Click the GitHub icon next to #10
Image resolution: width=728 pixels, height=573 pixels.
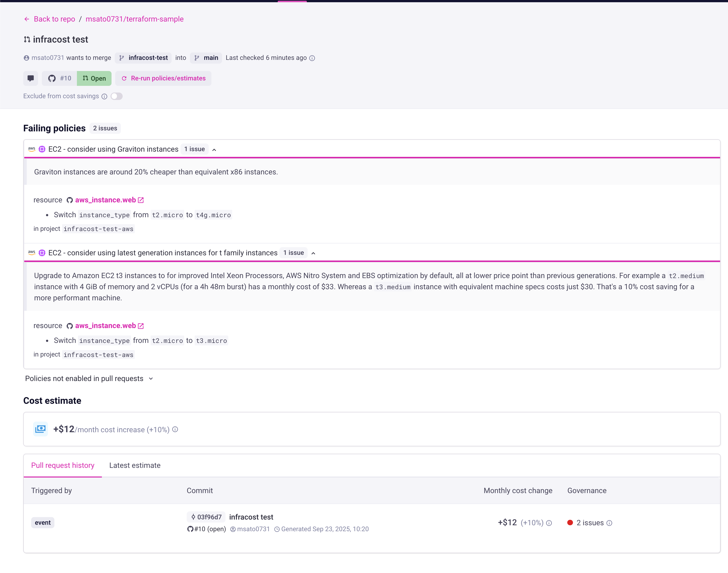(x=52, y=78)
